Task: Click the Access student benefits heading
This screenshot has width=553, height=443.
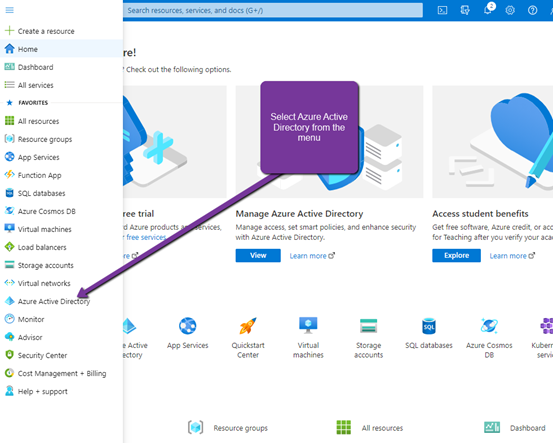Action: (480, 214)
